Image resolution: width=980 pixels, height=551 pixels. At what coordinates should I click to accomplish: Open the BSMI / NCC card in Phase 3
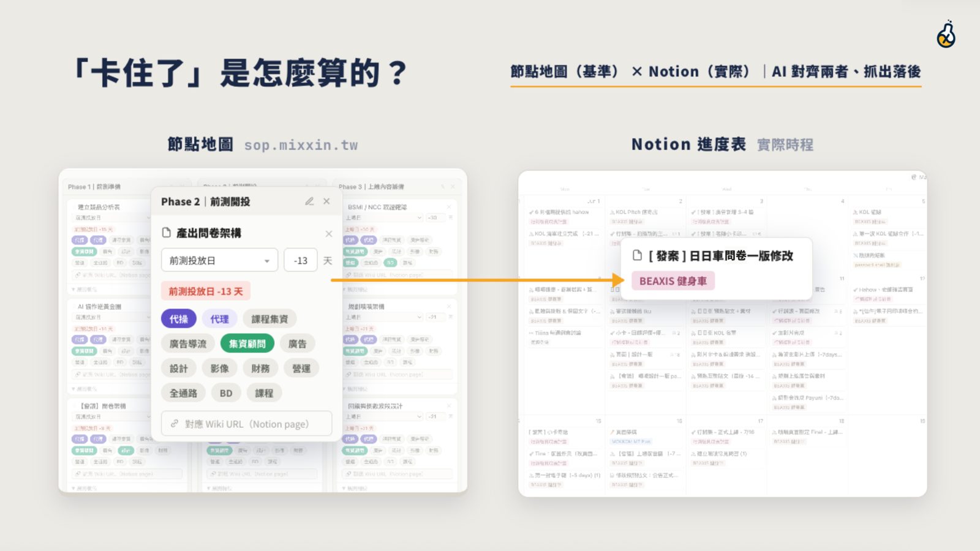(x=377, y=207)
